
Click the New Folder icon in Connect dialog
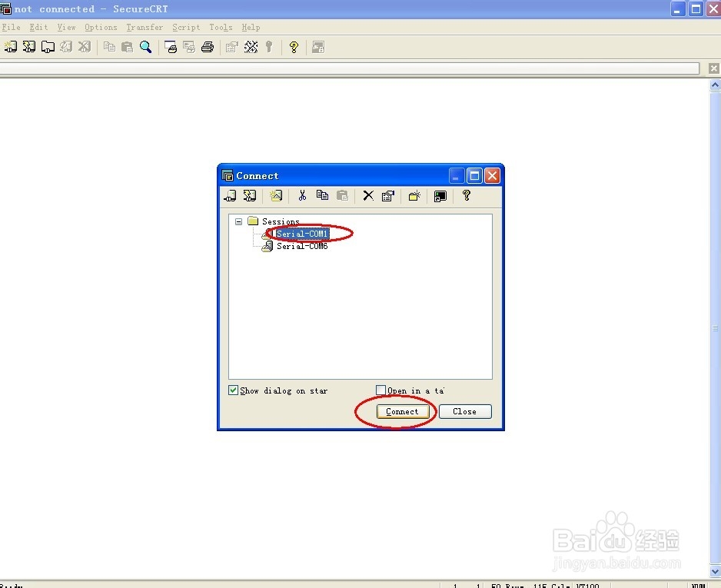[x=414, y=196]
